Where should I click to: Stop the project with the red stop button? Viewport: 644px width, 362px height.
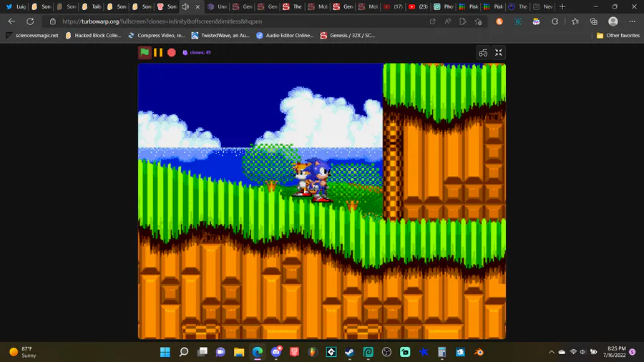click(172, 52)
